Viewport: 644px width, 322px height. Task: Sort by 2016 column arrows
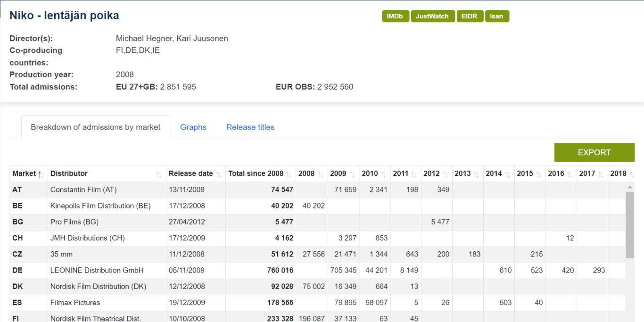(x=570, y=174)
